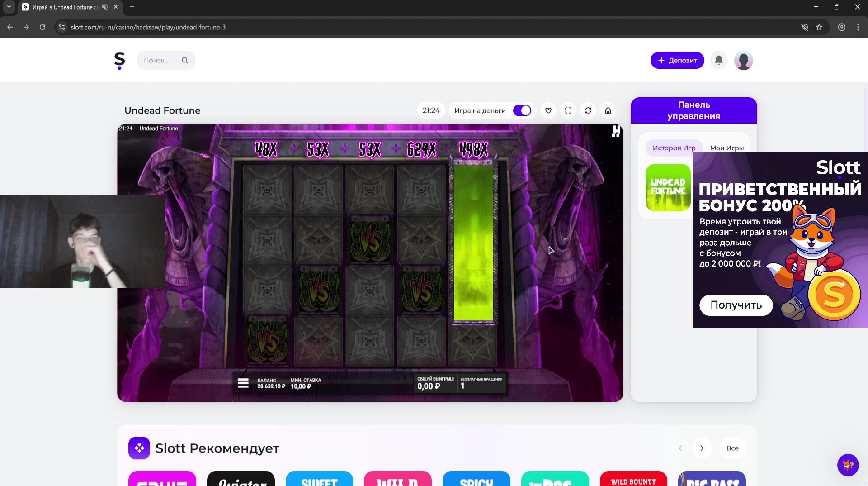Open the game hamburger menu
Viewport: 868px width, 486px height.
point(243,383)
